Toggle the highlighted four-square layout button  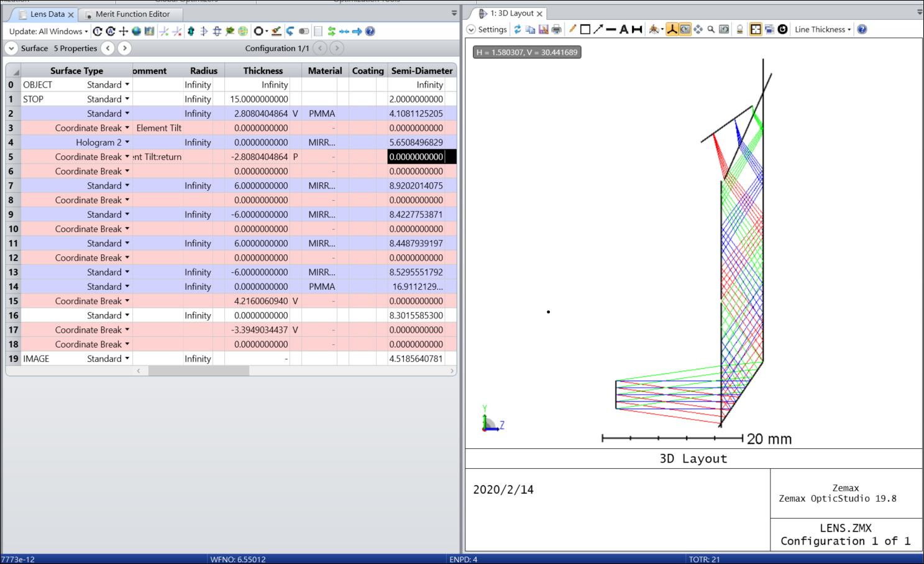coord(756,29)
